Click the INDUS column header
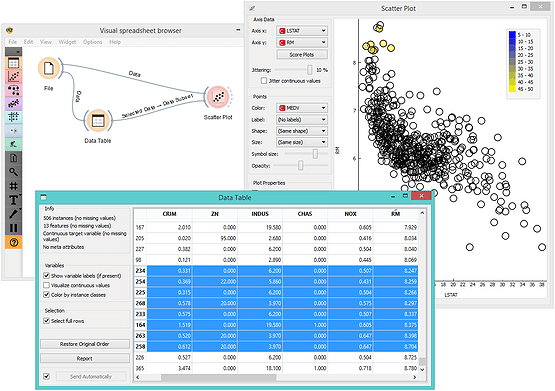 [260, 214]
